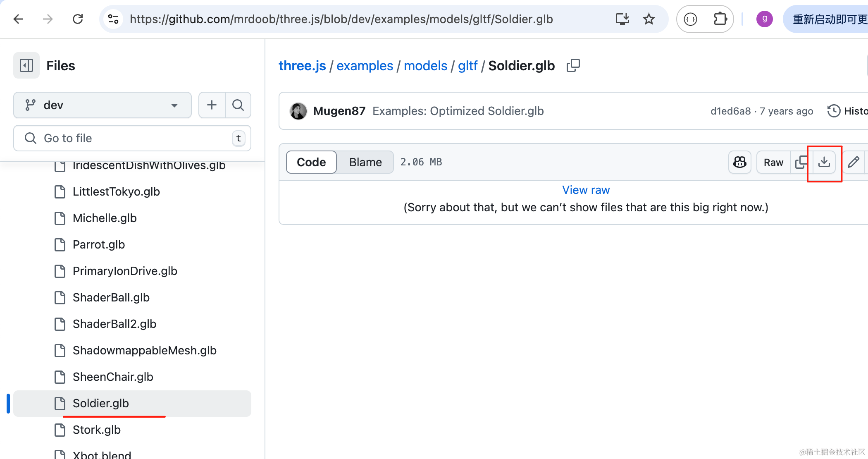Select Soldier.glb in file tree
Screen dimensions: 868x459
coord(132,404)
